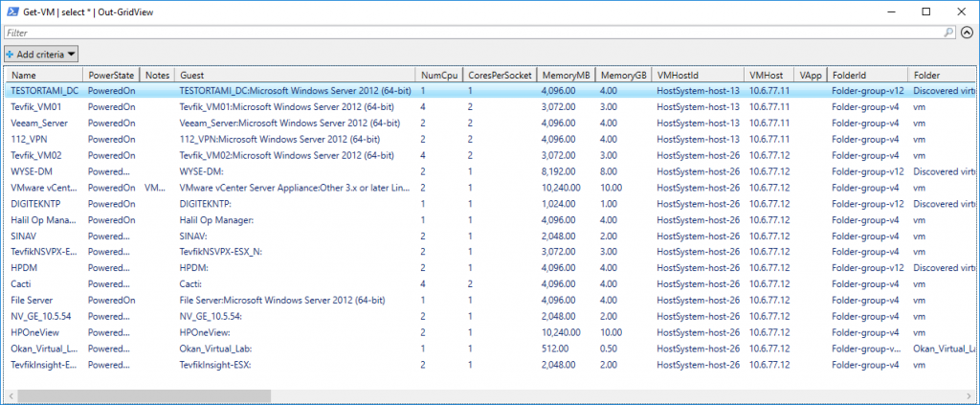Image resolution: width=980 pixels, height=405 pixels.
Task: Click Guest cell 'Okan_Virtual_Lab:'
Action: [215, 349]
